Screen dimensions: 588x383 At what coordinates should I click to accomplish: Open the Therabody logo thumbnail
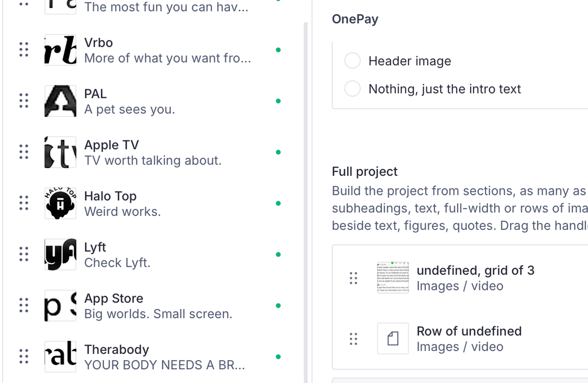60,357
